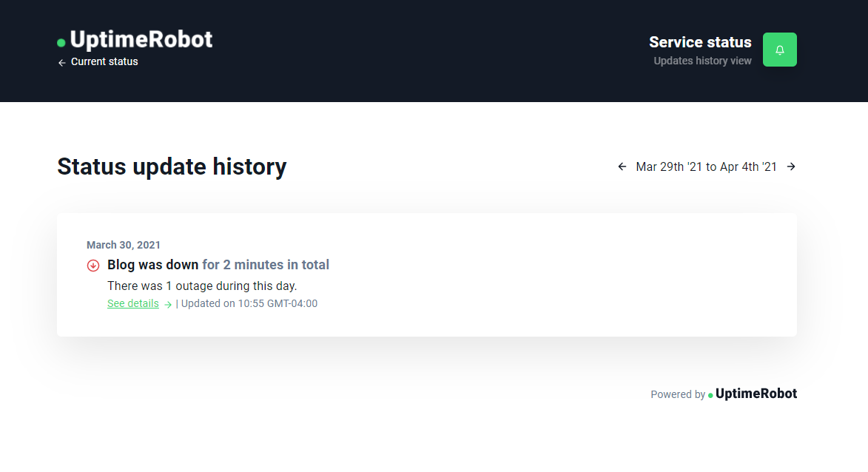Click the green bell subscribe button
Screen dimensions: 868x472
[x=779, y=50]
